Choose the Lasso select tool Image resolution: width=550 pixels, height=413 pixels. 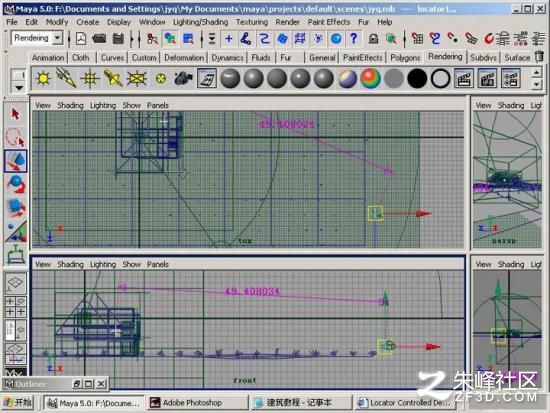click(15, 138)
